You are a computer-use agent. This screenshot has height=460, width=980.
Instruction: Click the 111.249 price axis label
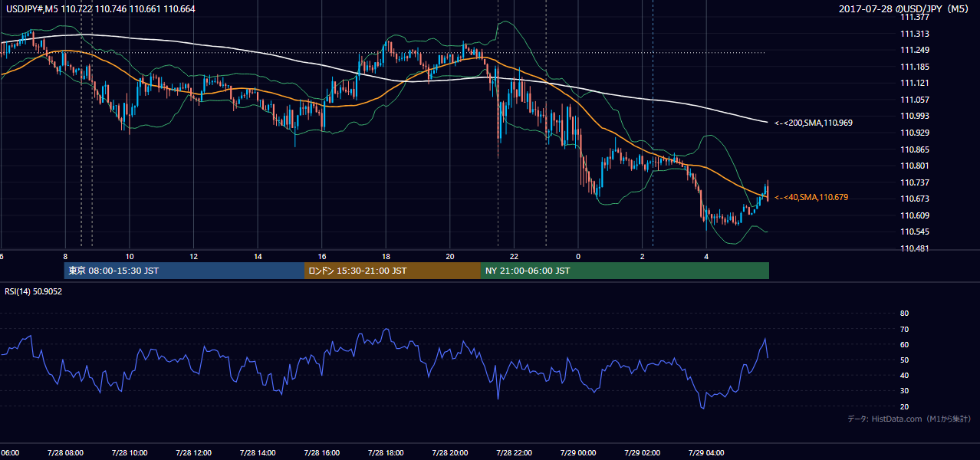pyautogui.click(x=915, y=51)
